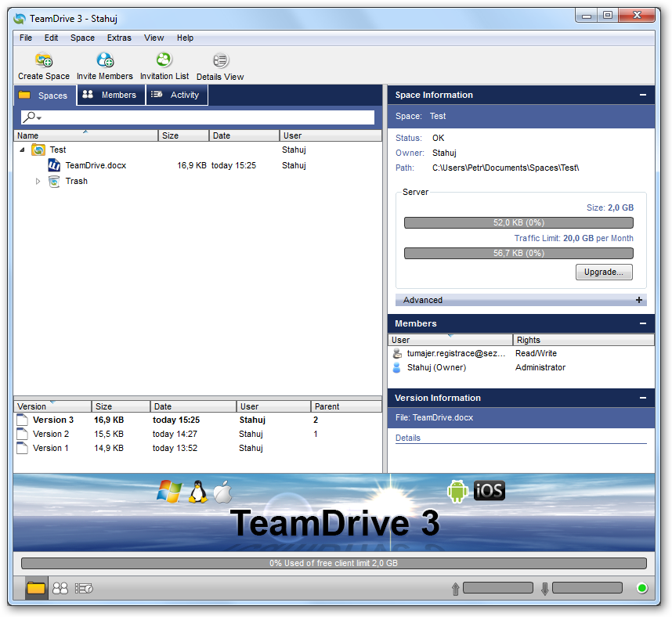Click the free client limit usage bar
This screenshot has height=617, width=672.
(x=334, y=564)
